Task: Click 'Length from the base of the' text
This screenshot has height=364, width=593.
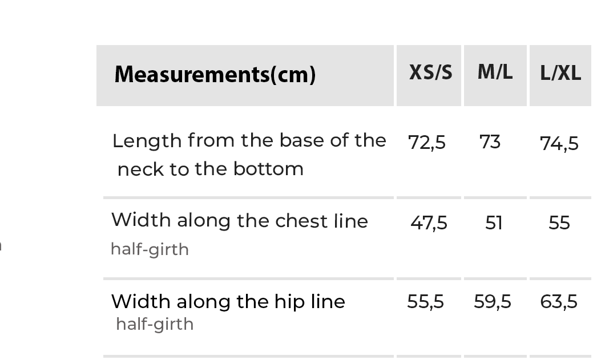Action: 249,140
